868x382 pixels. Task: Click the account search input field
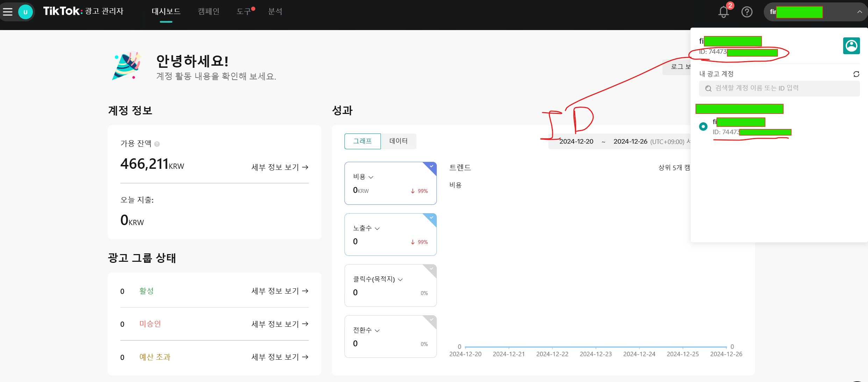point(779,88)
